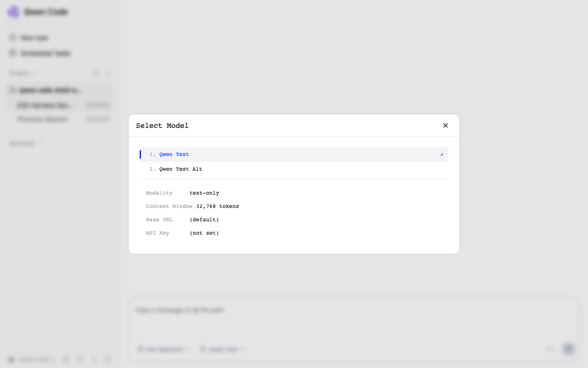Select the Qwen Test model
The width and height of the screenshot is (588, 368).
point(294,155)
